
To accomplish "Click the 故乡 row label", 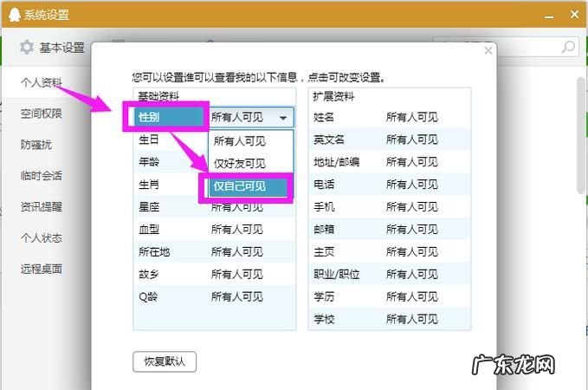I will 148,274.
